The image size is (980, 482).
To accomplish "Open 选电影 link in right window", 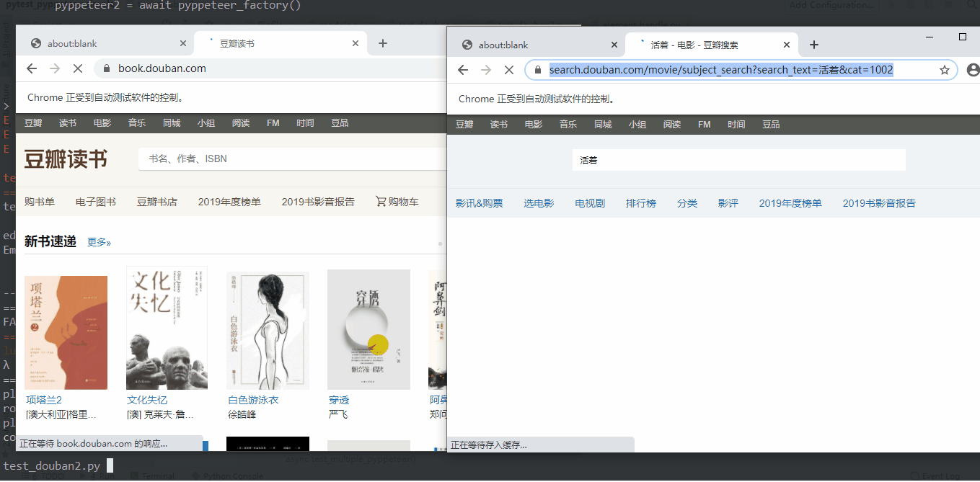I will (x=539, y=203).
